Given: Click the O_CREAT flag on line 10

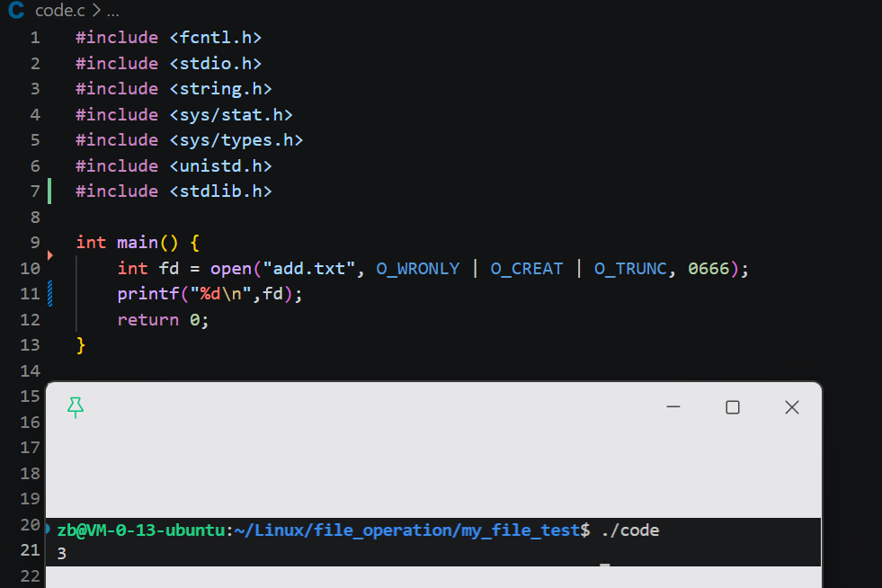Looking at the screenshot, I should coord(527,269).
